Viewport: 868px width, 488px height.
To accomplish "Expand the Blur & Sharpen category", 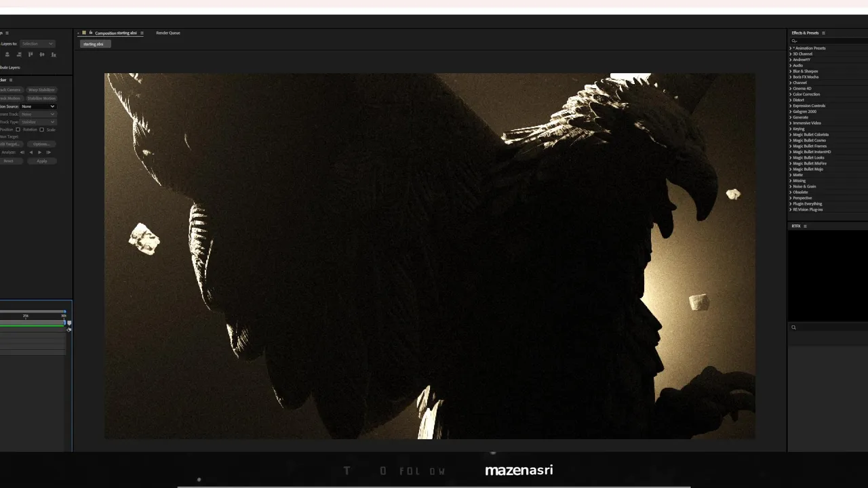I will coord(791,71).
